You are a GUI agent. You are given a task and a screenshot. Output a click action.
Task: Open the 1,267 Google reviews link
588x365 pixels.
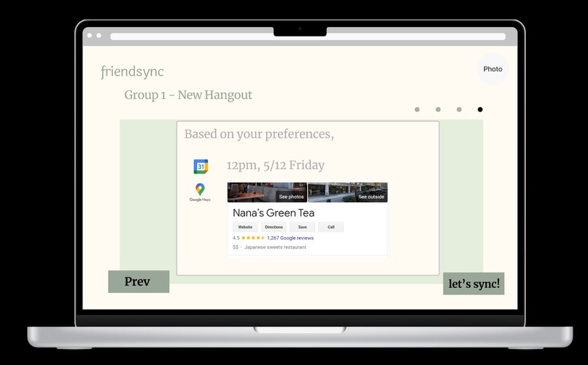pyautogui.click(x=290, y=238)
